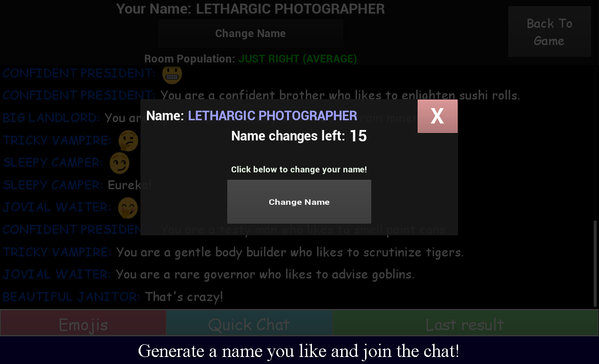Click SLEEPY CAMPER's winking emoji
The image size is (599, 364).
click(119, 163)
